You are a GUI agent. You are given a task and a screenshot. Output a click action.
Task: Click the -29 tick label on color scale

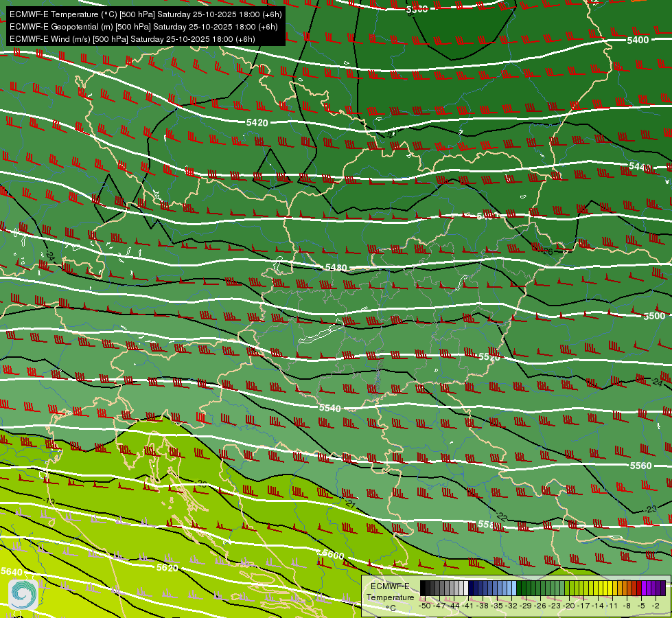point(525,606)
